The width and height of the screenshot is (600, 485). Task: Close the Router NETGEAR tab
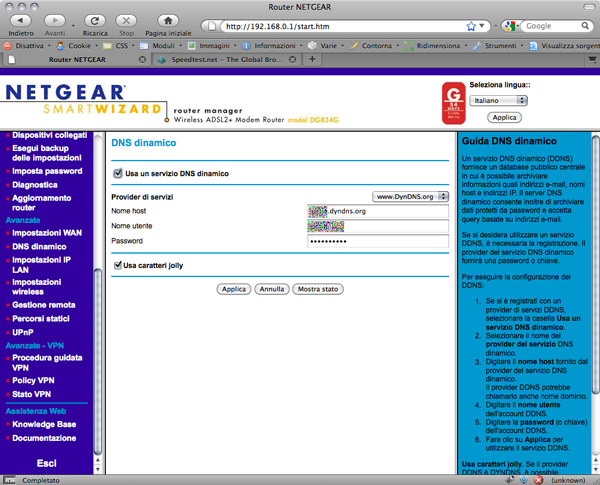click(x=142, y=60)
